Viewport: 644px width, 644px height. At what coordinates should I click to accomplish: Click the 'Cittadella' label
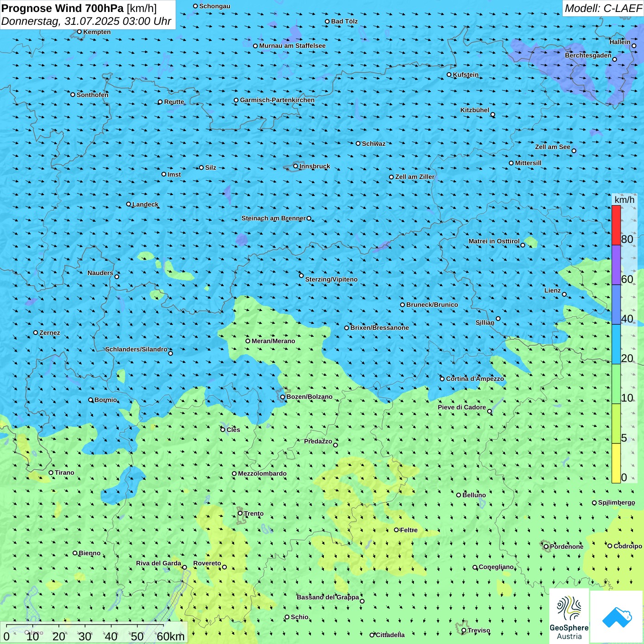390,635
